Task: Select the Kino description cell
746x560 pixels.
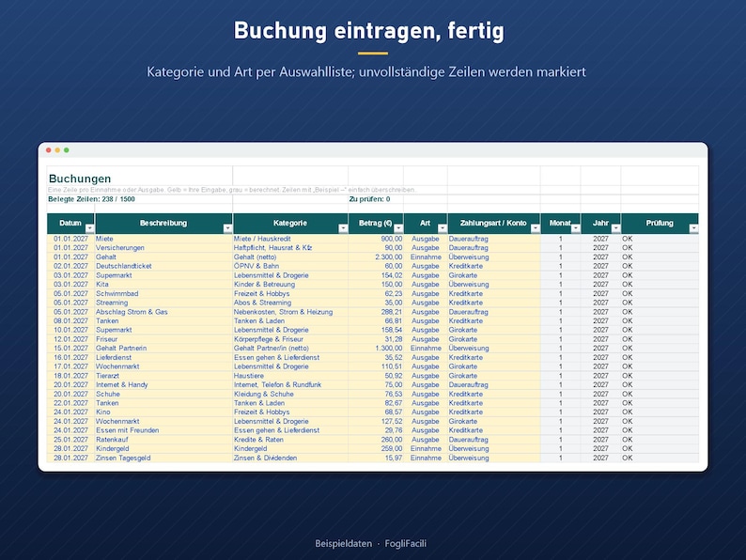Action: coord(163,412)
